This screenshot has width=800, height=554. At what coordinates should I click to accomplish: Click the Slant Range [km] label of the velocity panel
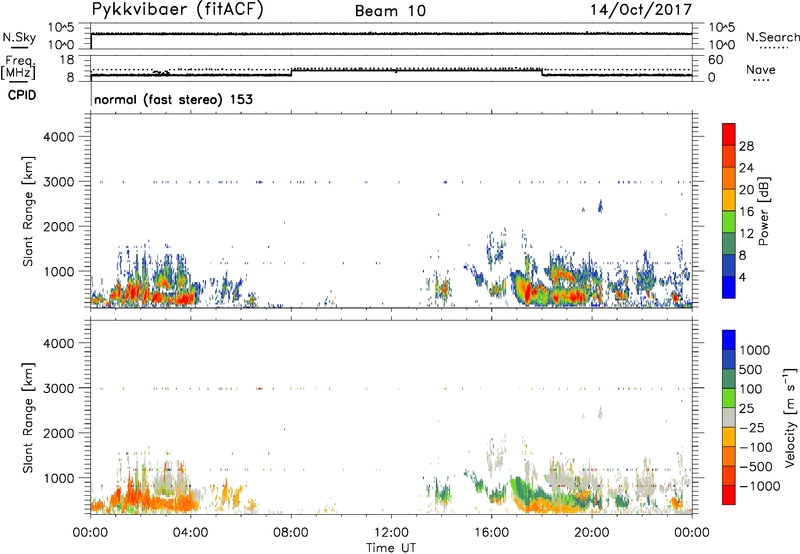point(28,417)
